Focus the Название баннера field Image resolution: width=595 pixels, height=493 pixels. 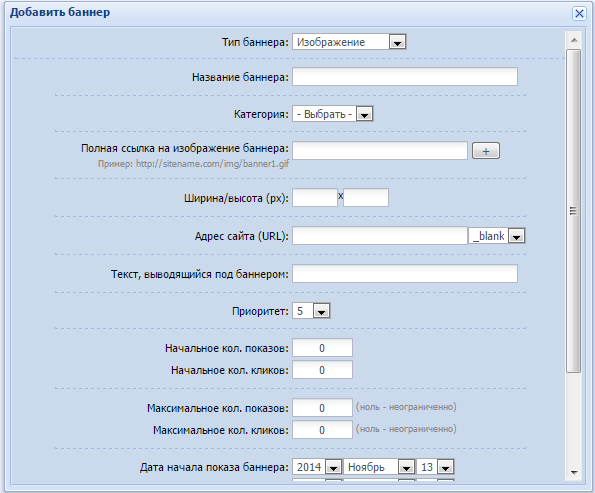405,77
